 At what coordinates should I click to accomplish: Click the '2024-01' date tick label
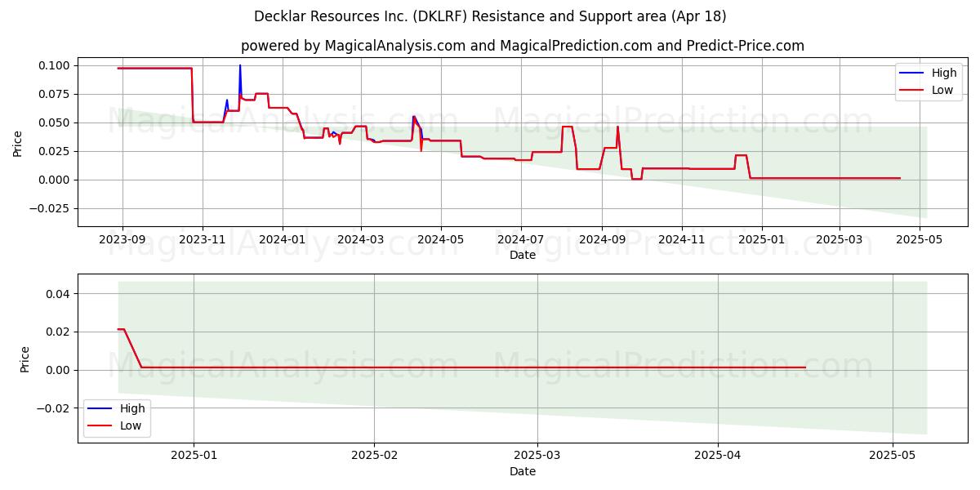[x=283, y=239]
